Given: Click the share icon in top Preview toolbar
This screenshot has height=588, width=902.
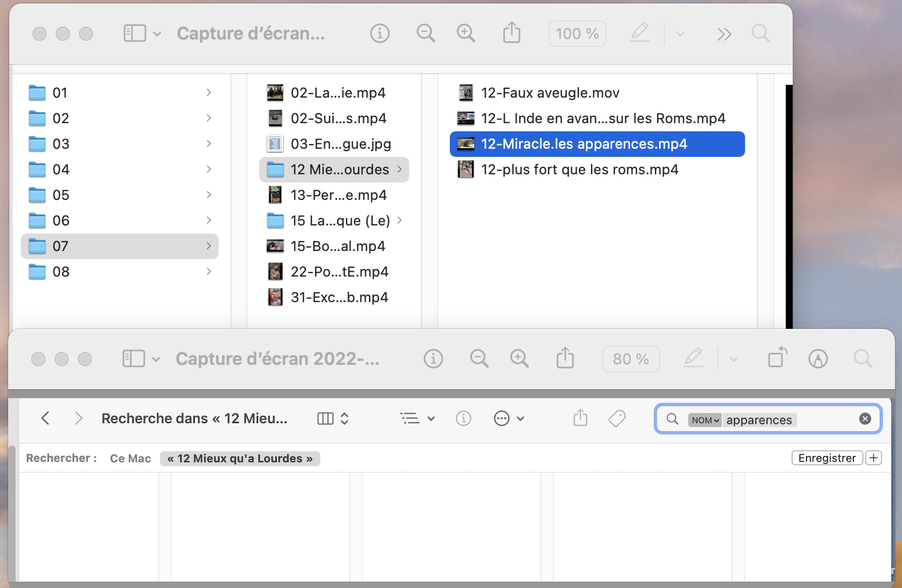Looking at the screenshot, I should (x=511, y=33).
